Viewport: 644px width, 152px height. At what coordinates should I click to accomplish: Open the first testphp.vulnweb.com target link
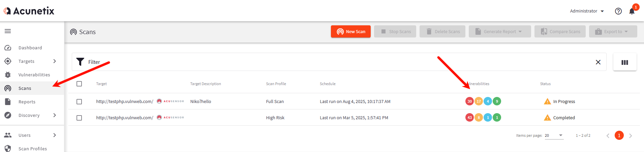pos(125,101)
